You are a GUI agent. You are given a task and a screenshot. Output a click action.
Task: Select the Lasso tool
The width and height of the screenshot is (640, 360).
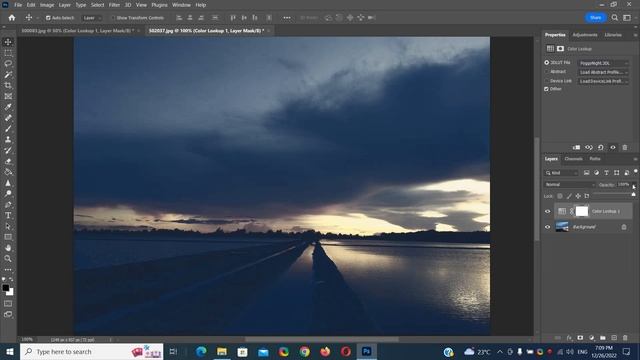tap(8, 64)
